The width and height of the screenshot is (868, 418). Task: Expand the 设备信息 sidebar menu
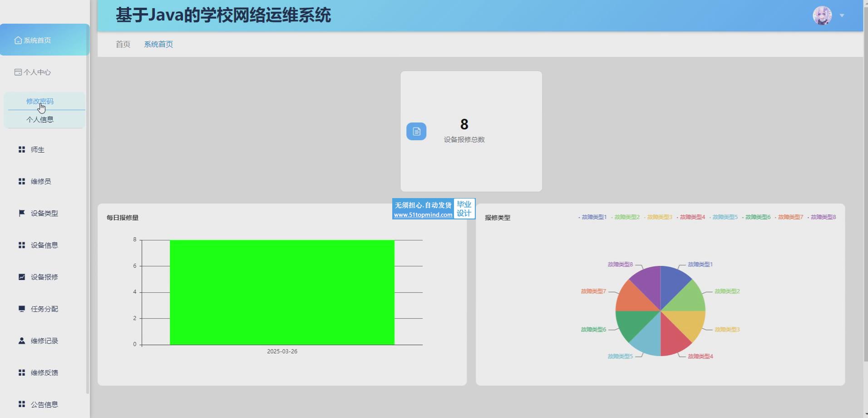(x=44, y=245)
